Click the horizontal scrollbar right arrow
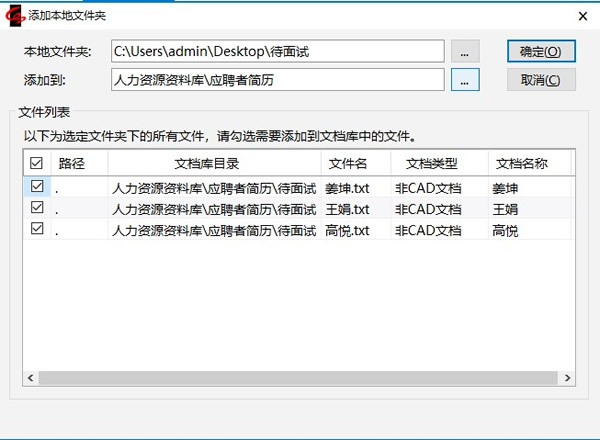 [x=568, y=378]
